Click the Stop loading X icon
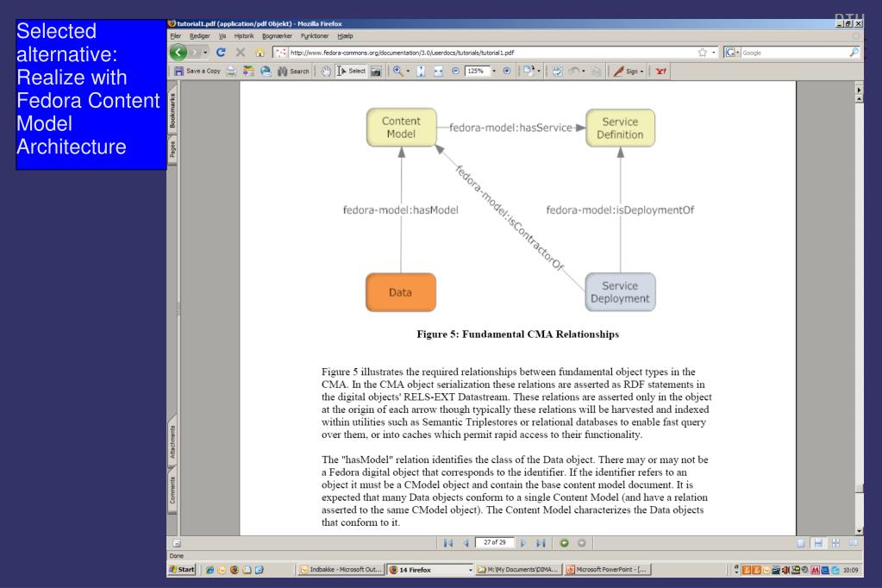 (x=241, y=53)
